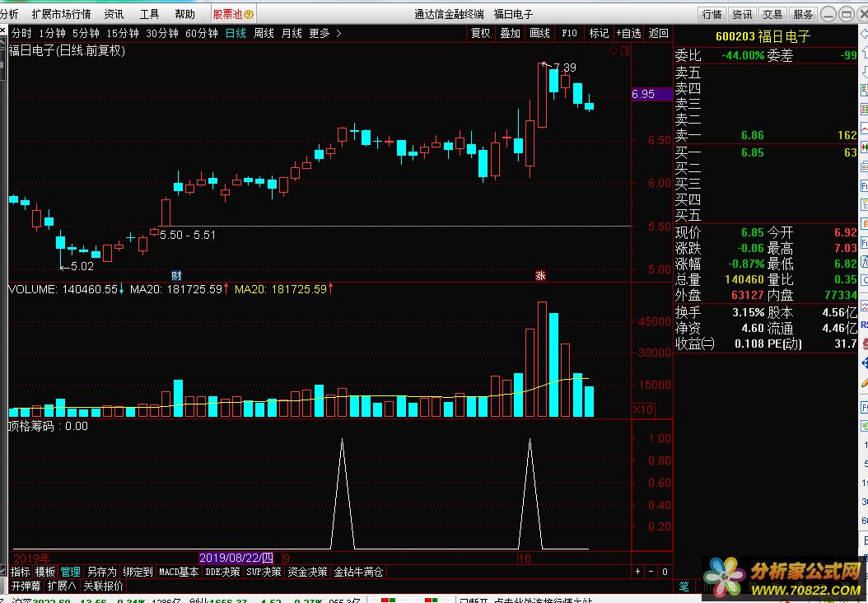Switch to 60分钟 chart period
Screen dimensions: 868x603
202,33
